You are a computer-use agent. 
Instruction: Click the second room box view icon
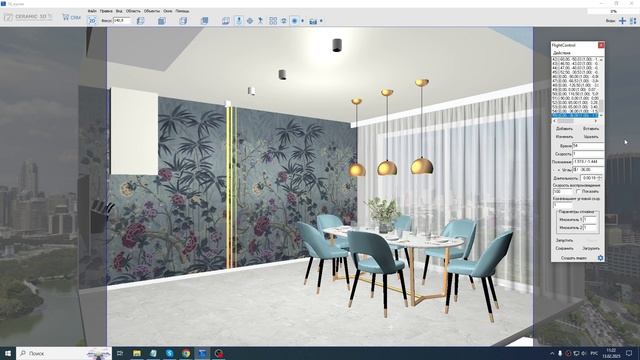tap(162, 20)
